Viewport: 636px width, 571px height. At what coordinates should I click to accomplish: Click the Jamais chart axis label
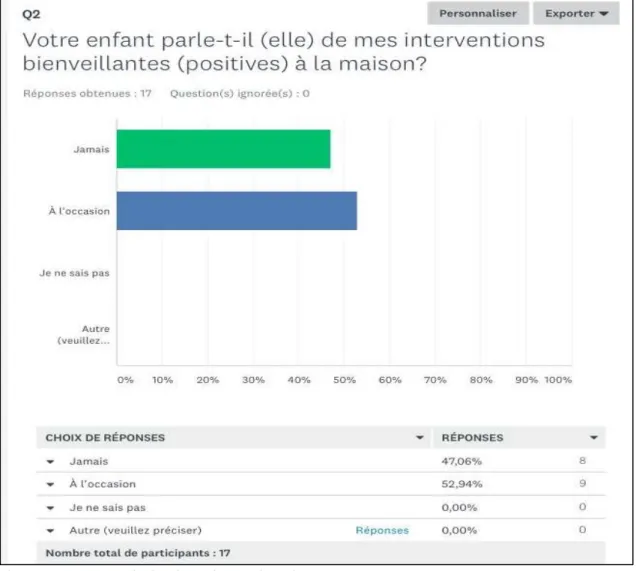pyautogui.click(x=91, y=150)
